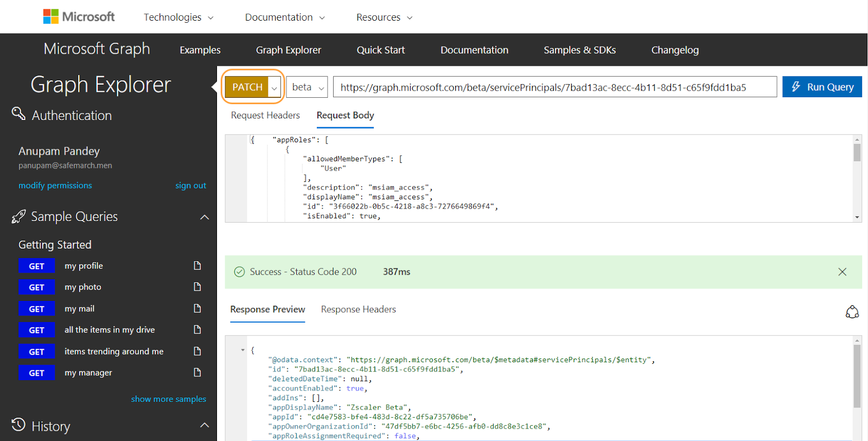
Task: Click the document icon next to my profile
Action: click(x=197, y=266)
